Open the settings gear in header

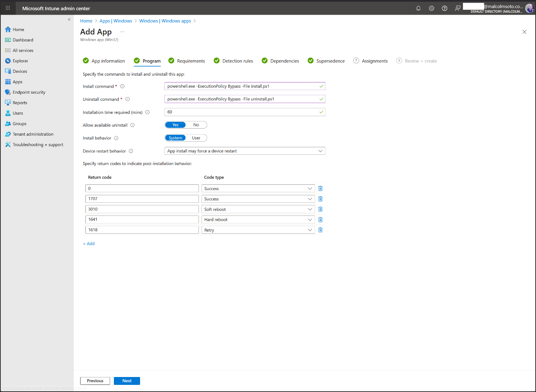[431, 8]
